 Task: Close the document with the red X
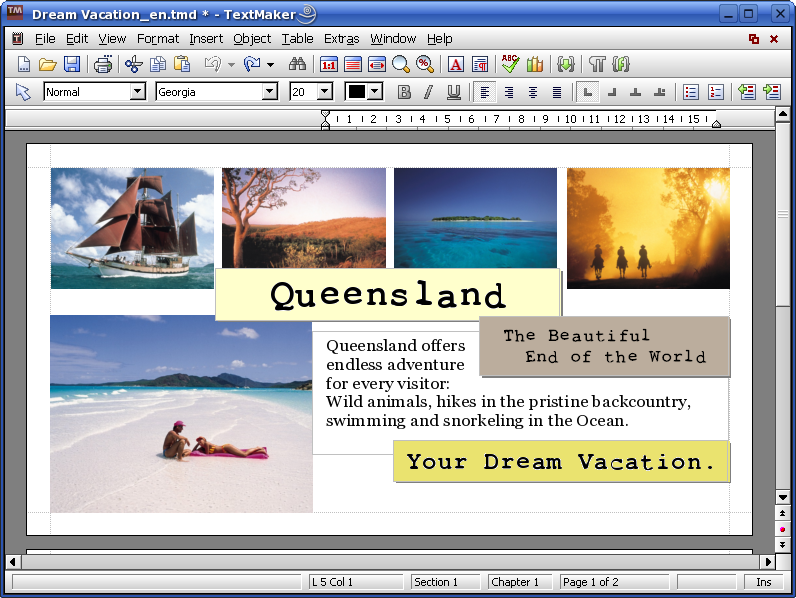774,39
